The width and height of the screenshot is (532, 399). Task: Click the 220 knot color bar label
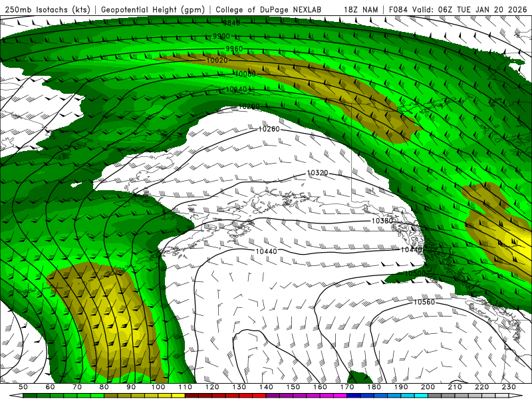pos(481,387)
